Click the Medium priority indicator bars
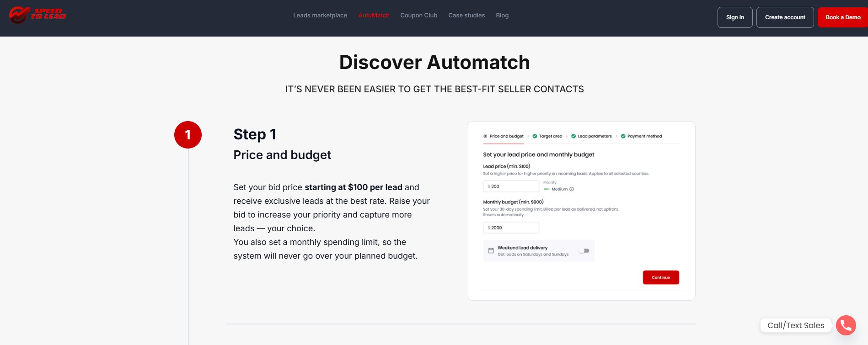Screen dimensions: 868x345 tap(547, 189)
